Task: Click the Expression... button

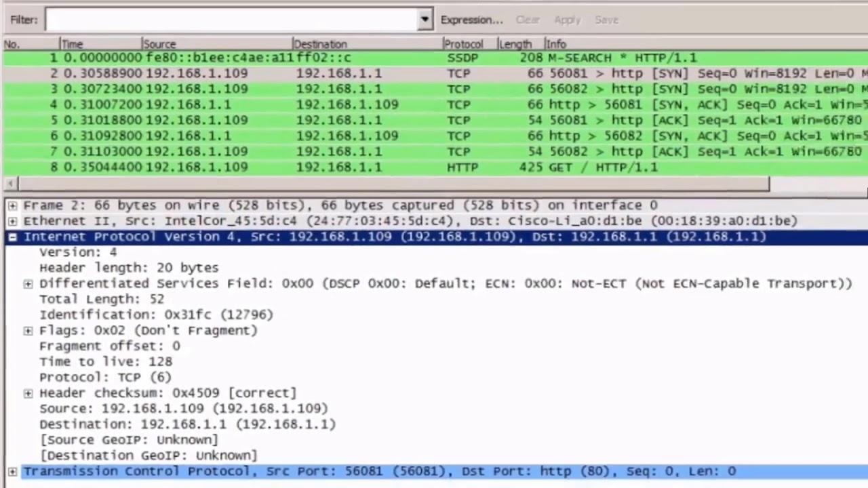Action: pos(472,20)
